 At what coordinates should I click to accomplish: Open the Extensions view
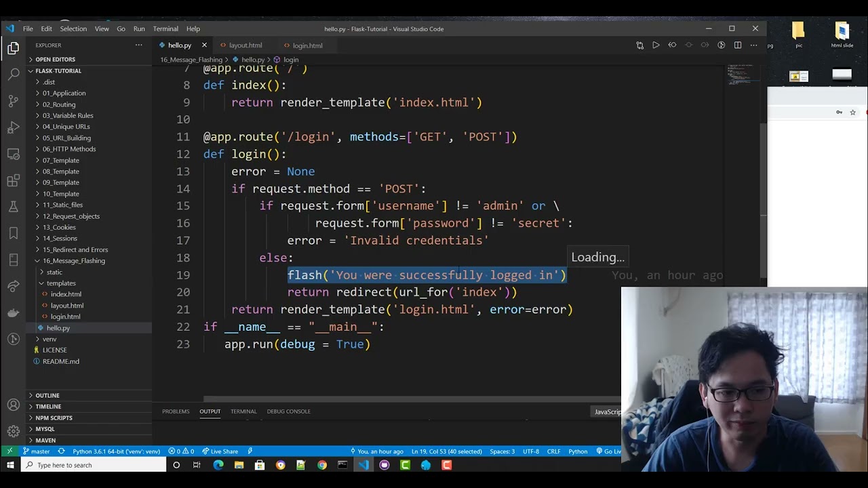(14, 180)
